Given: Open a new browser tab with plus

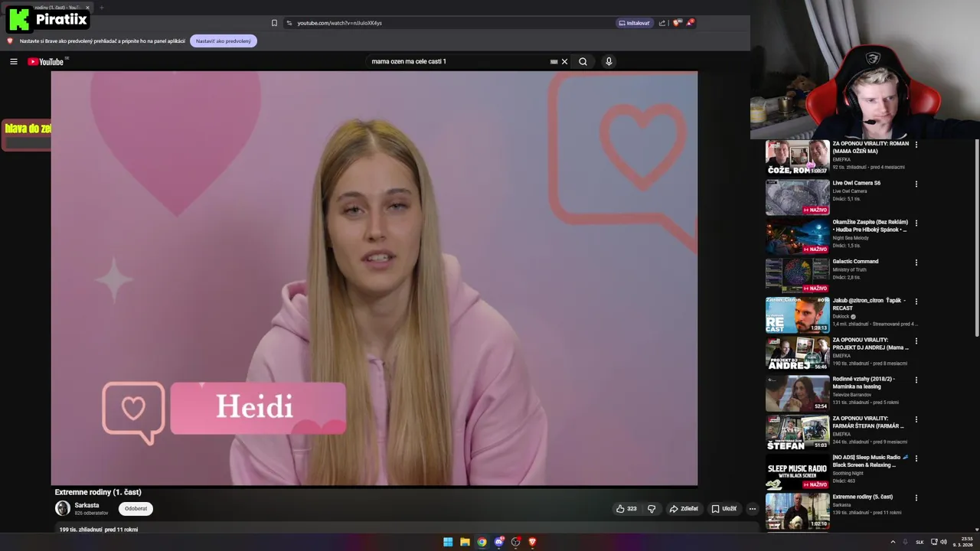Looking at the screenshot, I should pos(101,8).
